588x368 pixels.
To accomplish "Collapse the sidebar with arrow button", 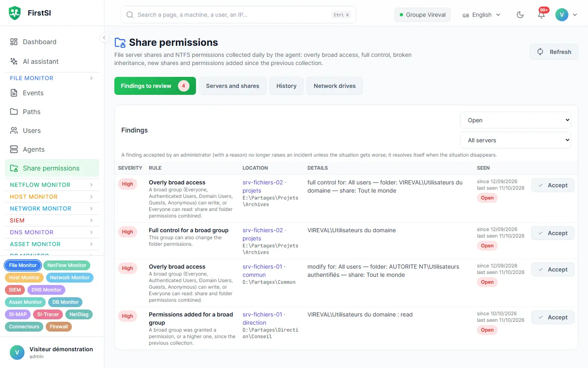I will tap(104, 38).
